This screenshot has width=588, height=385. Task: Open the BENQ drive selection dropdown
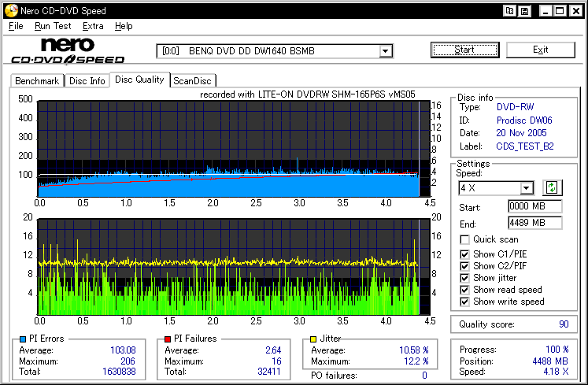pos(386,51)
